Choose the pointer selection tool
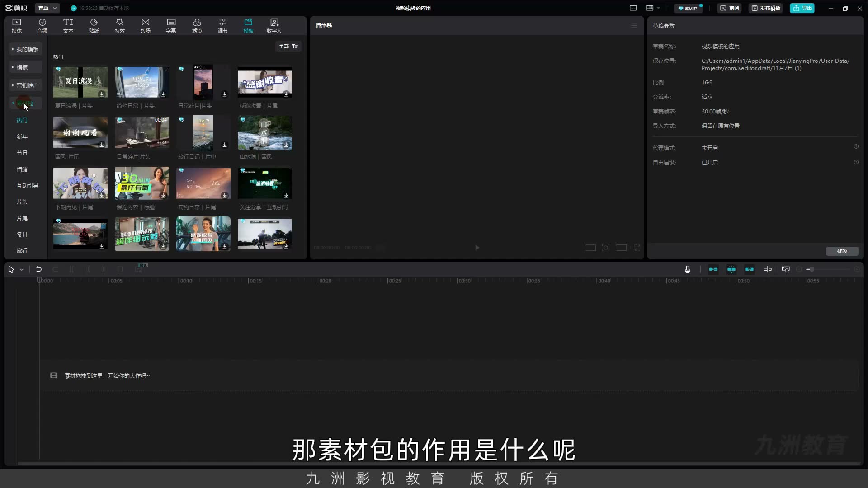Viewport: 868px width, 488px height. point(11,269)
